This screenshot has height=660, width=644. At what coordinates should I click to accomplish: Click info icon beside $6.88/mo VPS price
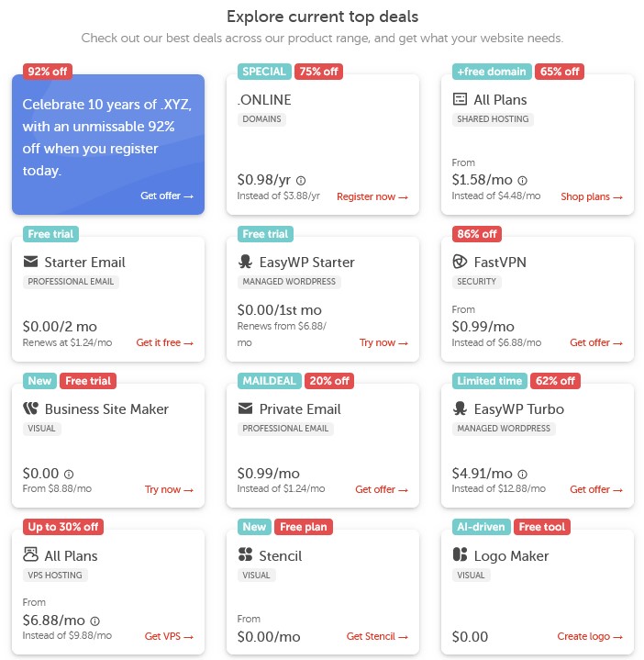[95, 621]
